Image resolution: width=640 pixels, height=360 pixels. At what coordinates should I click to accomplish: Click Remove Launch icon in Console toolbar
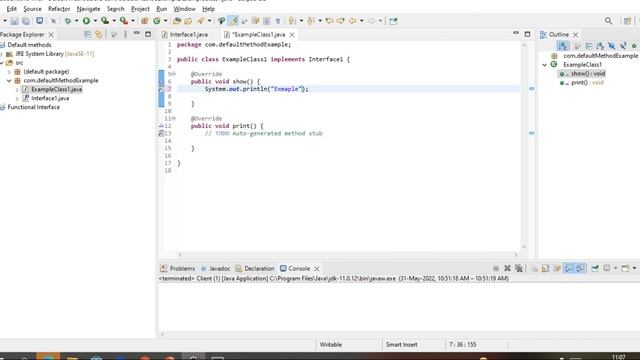[507, 268]
